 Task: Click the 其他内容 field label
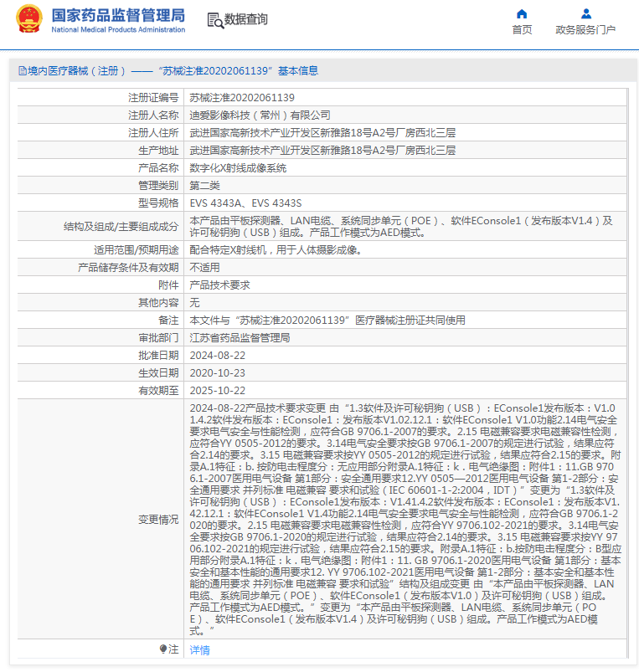[158, 303]
